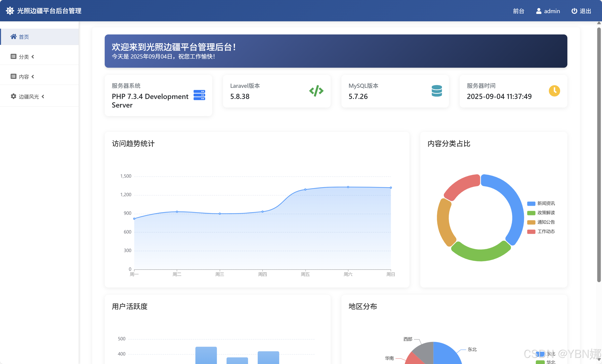Click the 边疆风光 gear icon
Image resolution: width=602 pixels, height=364 pixels.
tap(14, 96)
